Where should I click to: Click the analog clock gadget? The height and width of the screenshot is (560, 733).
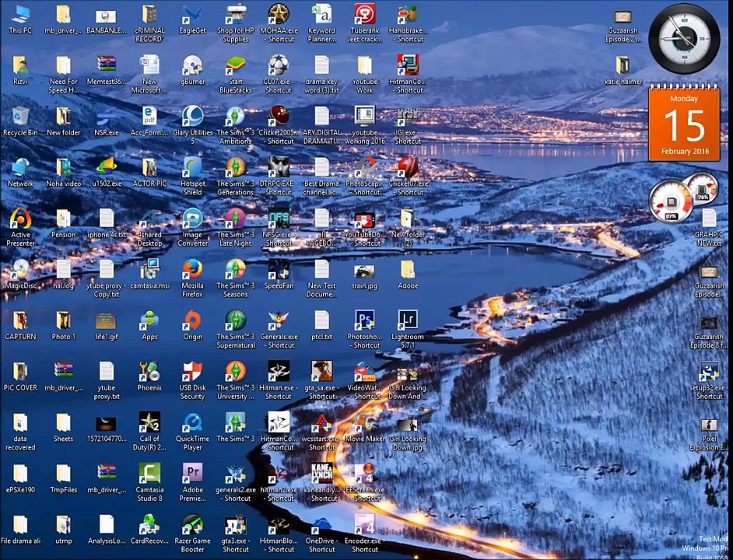pyautogui.click(x=684, y=38)
